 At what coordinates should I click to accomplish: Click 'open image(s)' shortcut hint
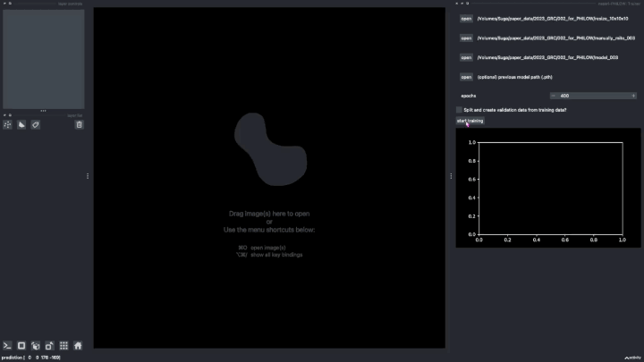click(268, 248)
